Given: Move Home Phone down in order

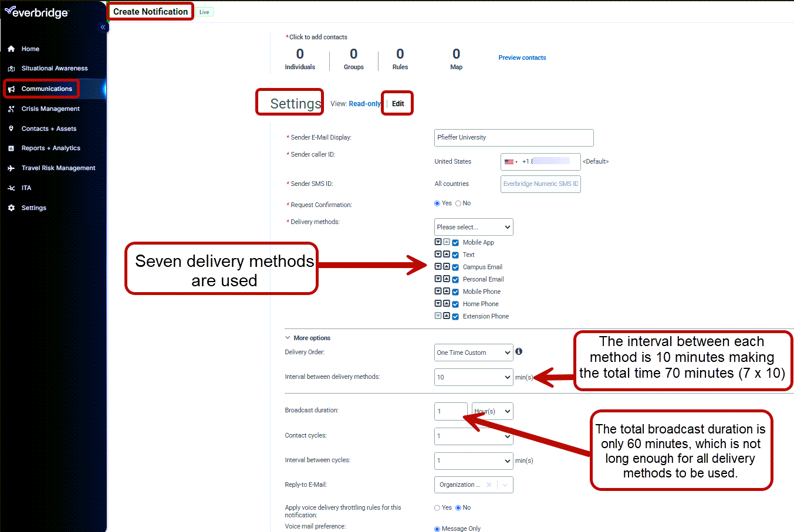Looking at the screenshot, I should 438,303.
